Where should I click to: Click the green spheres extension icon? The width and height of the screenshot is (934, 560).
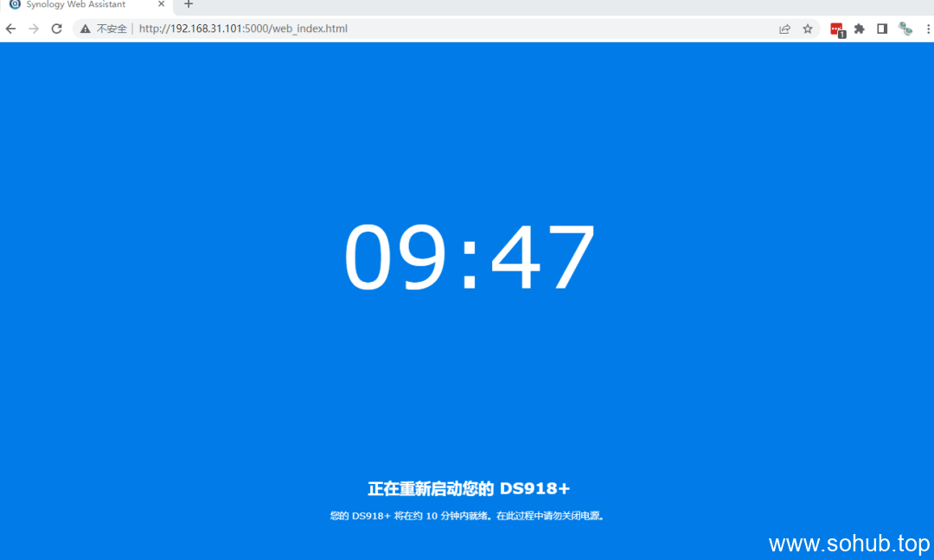pyautogui.click(x=905, y=28)
